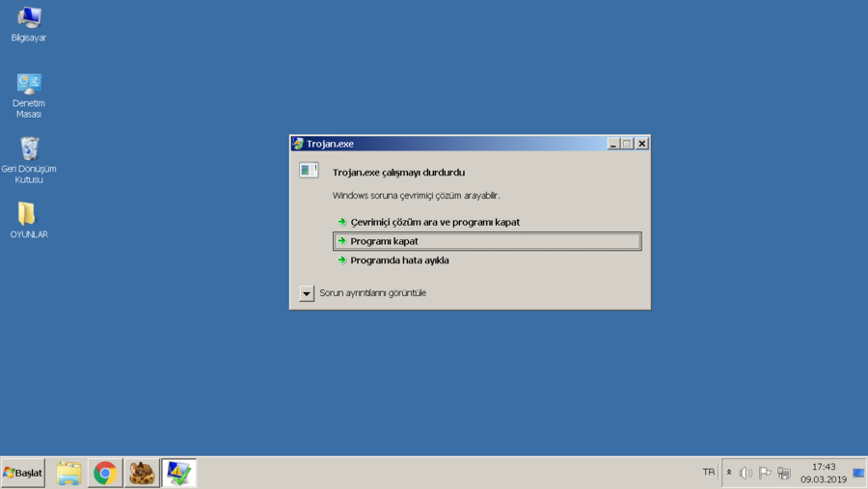This screenshot has height=489, width=868.
Task: Click the error dialog program icon
Action: coord(309,170)
